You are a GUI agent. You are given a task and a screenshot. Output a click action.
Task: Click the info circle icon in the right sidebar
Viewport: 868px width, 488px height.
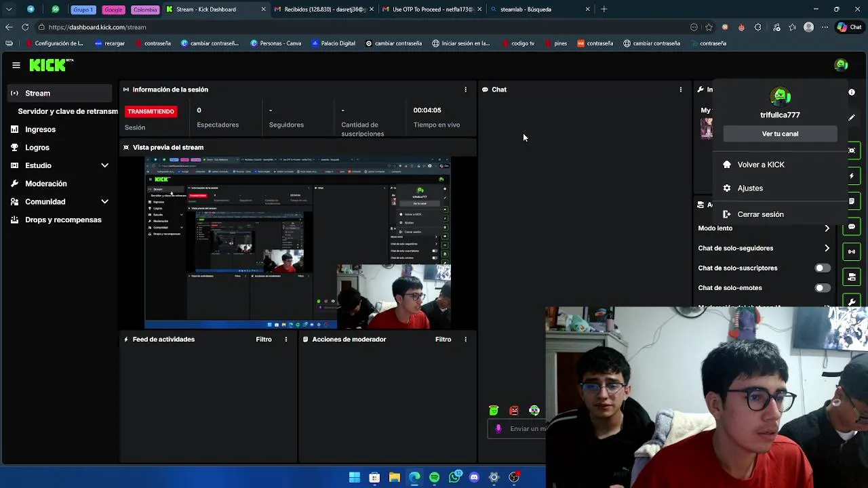point(852,92)
